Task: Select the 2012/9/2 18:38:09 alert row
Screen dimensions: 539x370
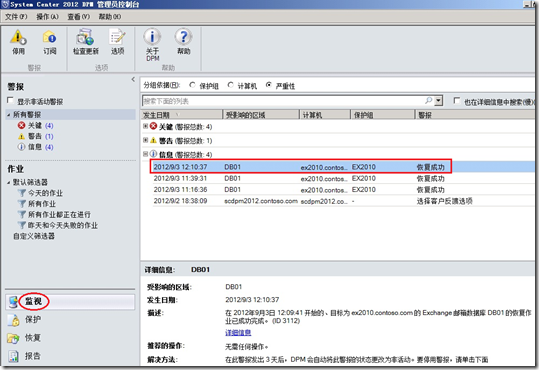Action: [x=342, y=201]
